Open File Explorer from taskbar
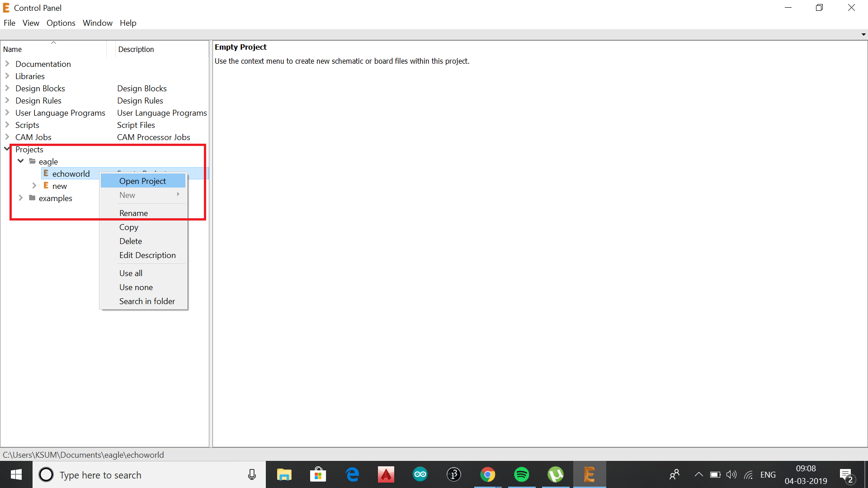This screenshot has width=868, height=488. (284, 474)
